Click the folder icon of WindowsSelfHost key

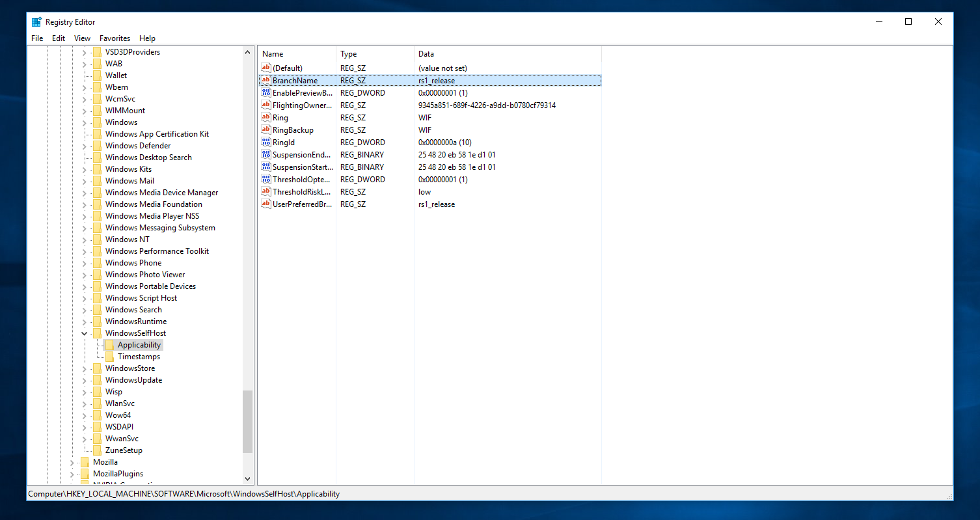point(97,333)
